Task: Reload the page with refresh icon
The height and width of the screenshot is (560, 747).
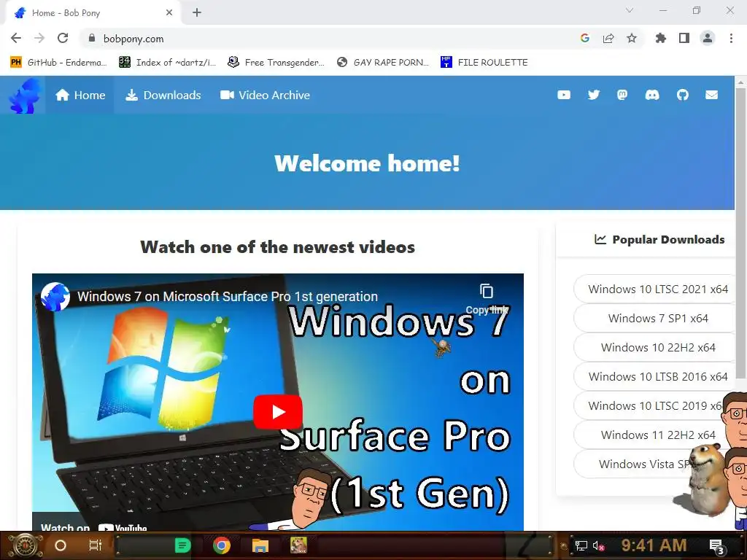Action: pos(63,38)
